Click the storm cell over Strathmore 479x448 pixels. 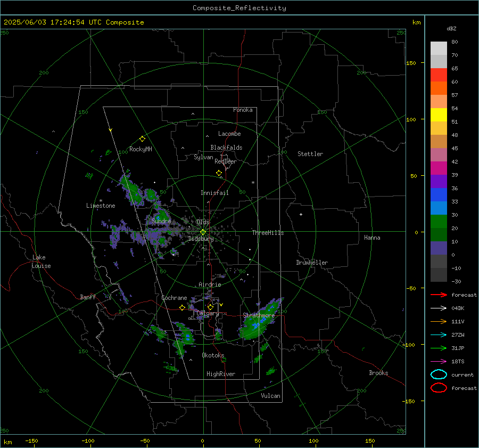coord(259,321)
